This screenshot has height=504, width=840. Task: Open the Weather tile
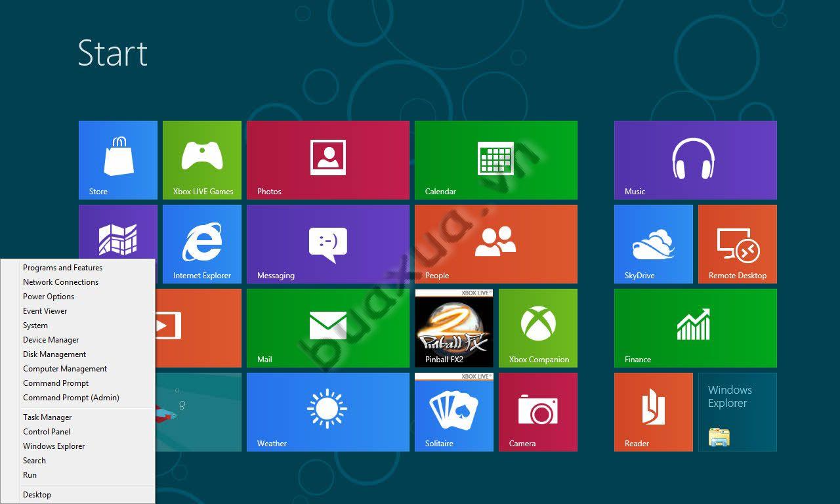click(328, 412)
